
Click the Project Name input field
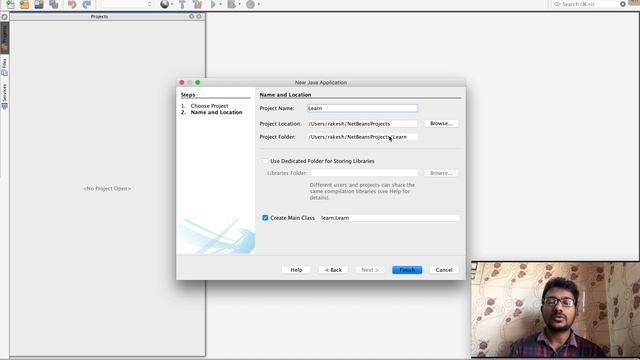coord(362,108)
